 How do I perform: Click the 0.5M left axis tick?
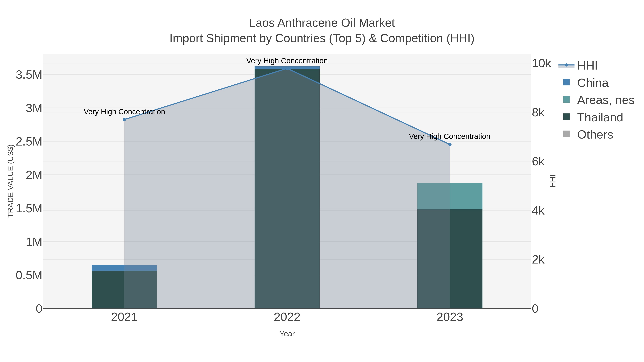[x=29, y=275]
